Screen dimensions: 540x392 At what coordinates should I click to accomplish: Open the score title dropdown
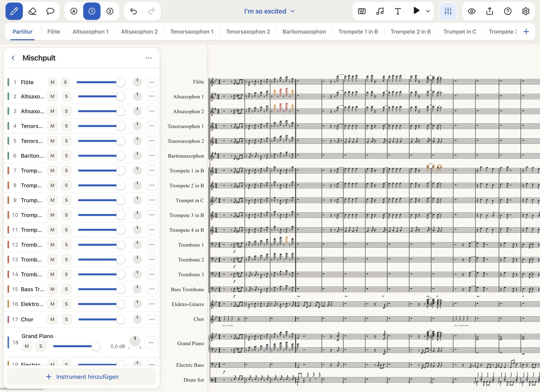[269, 11]
